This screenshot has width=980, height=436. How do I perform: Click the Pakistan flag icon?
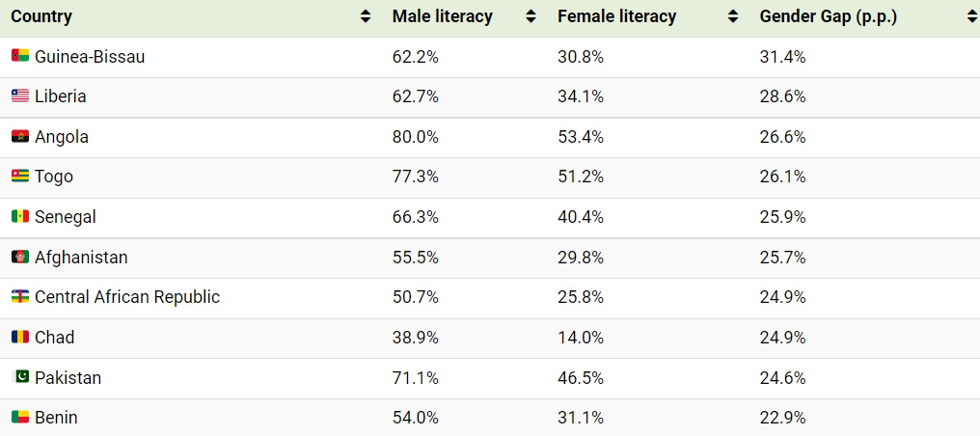(20, 377)
